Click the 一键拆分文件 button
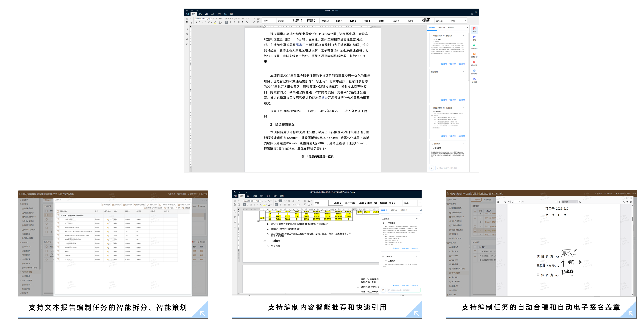The height and width of the screenshot is (326, 644). point(152,205)
